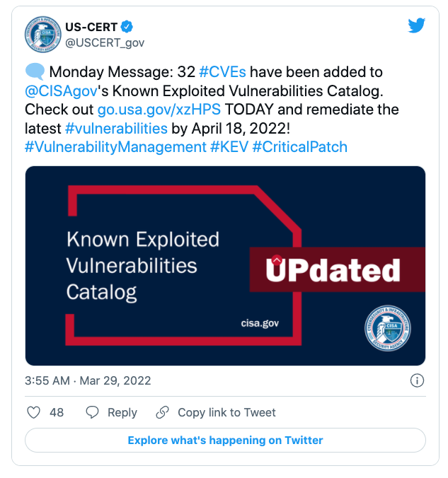
Task: Open the #CriticalPatch hashtag
Action: (299, 146)
